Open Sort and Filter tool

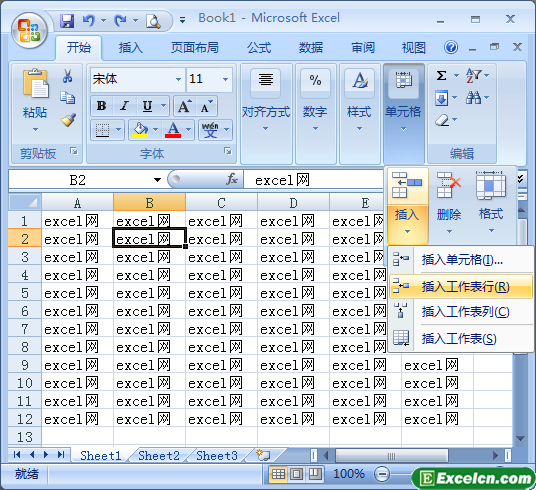tap(474, 76)
